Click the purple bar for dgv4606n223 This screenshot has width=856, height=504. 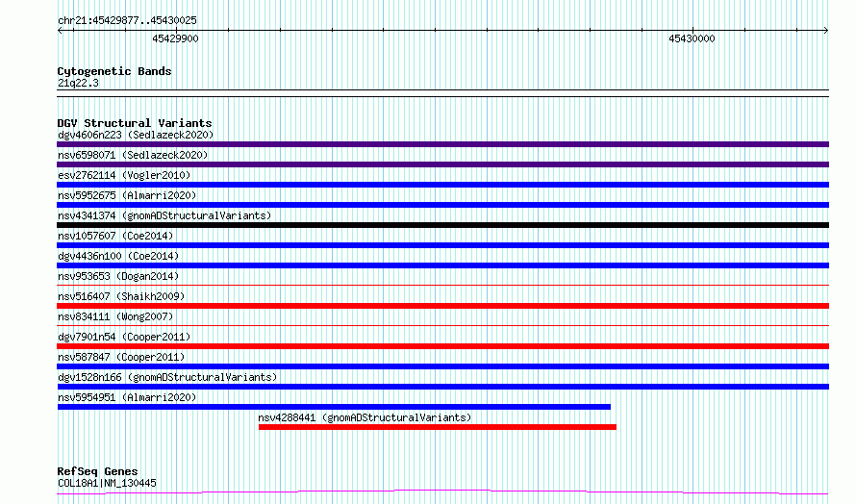(442, 144)
